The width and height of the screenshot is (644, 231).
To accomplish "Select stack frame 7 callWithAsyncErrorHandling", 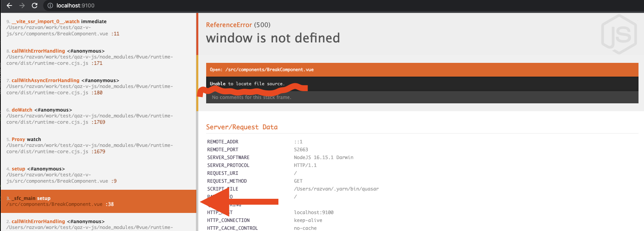I will click(x=98, y=86).
